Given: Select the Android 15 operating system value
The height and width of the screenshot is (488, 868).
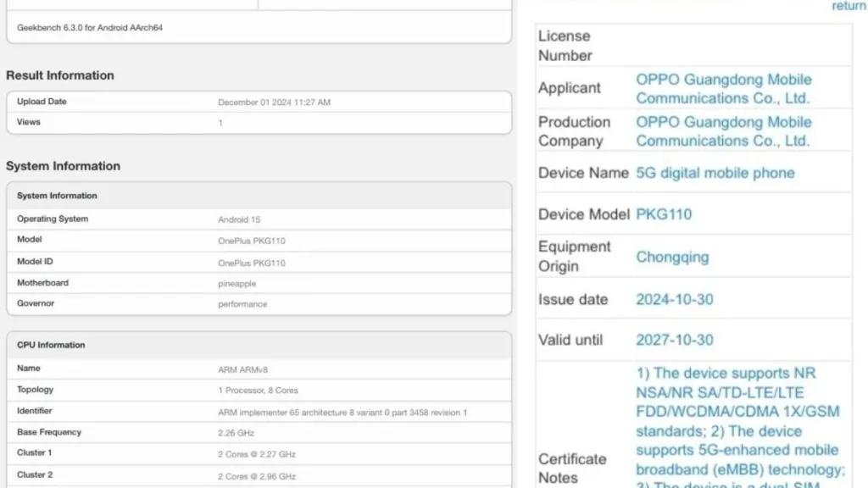Looking at the screenshot, I should [x=239, y=219].
